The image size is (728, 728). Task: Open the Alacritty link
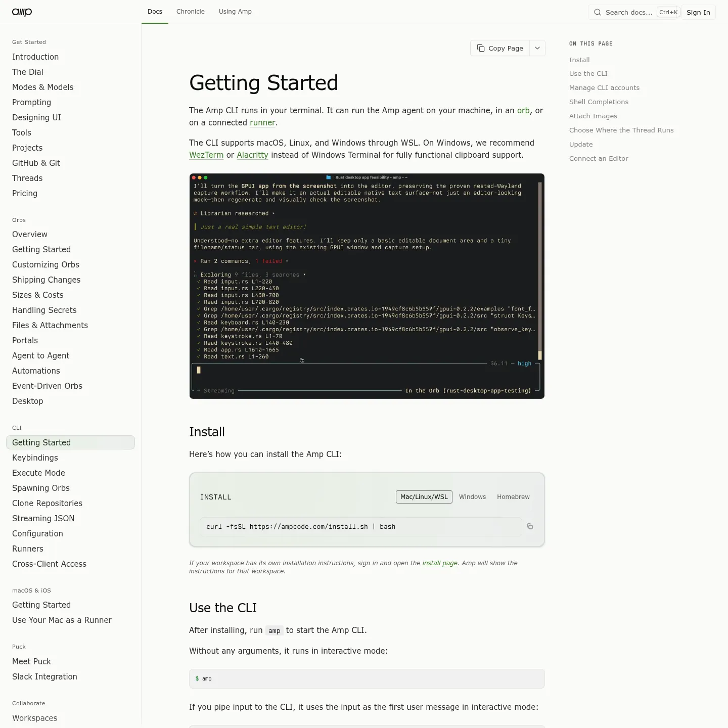pyautogui.click(x=252, y=155)
